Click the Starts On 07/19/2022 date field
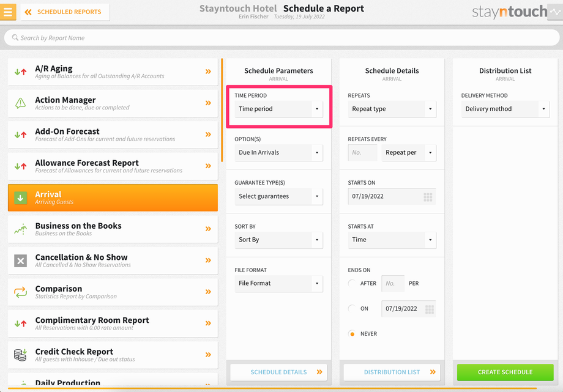 click(392, 196)
